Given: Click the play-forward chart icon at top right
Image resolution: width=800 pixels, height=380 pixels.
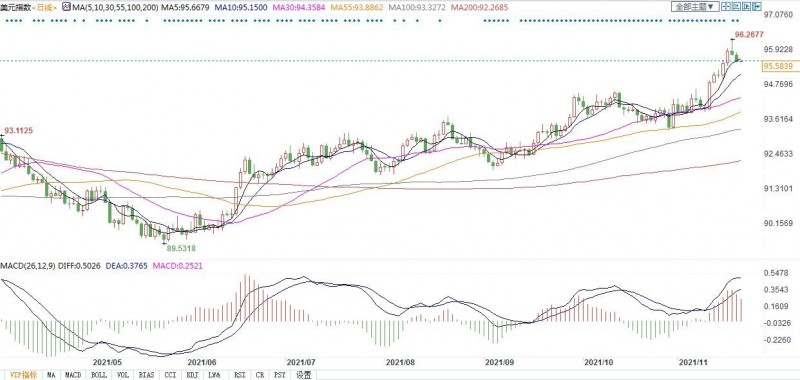Looking at the screenshot, I should point(746,7).
